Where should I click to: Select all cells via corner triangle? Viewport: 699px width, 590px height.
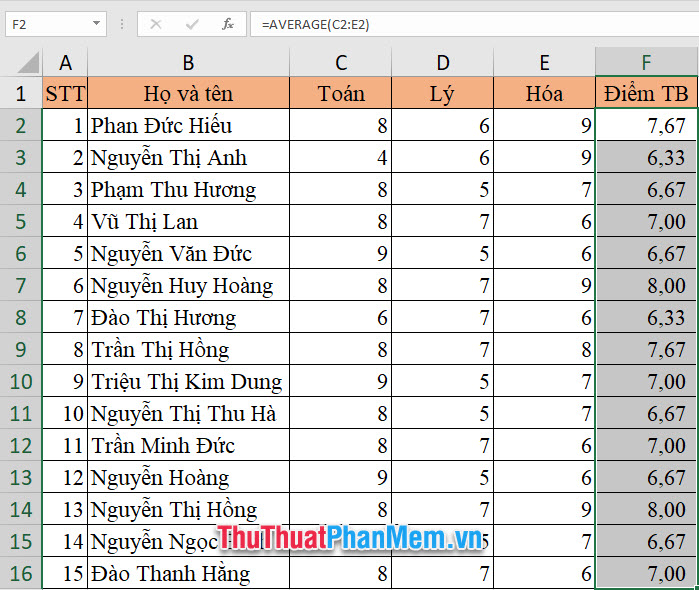point(29,62)
